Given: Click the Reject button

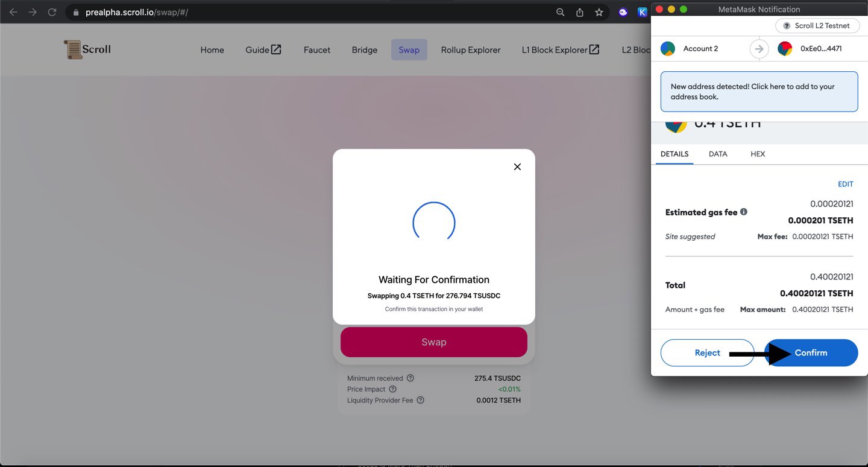Looking at the screenshot, I should pos(708,353).
